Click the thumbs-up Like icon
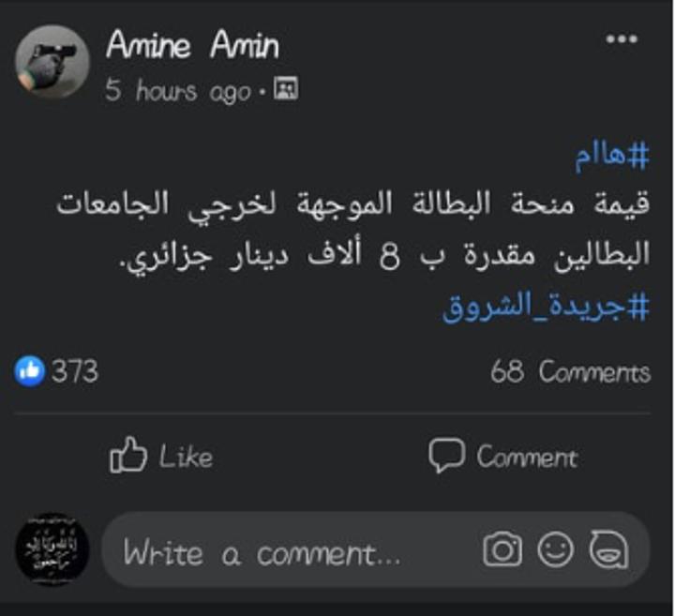The image size is (675, 616). click(x=128, y=455)
